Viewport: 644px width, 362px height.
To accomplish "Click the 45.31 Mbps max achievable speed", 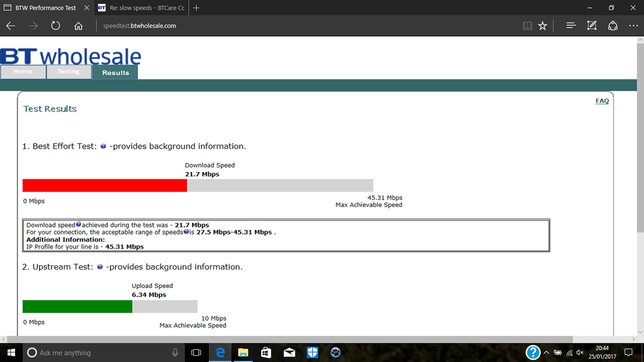I will click(x=385, y=198).
